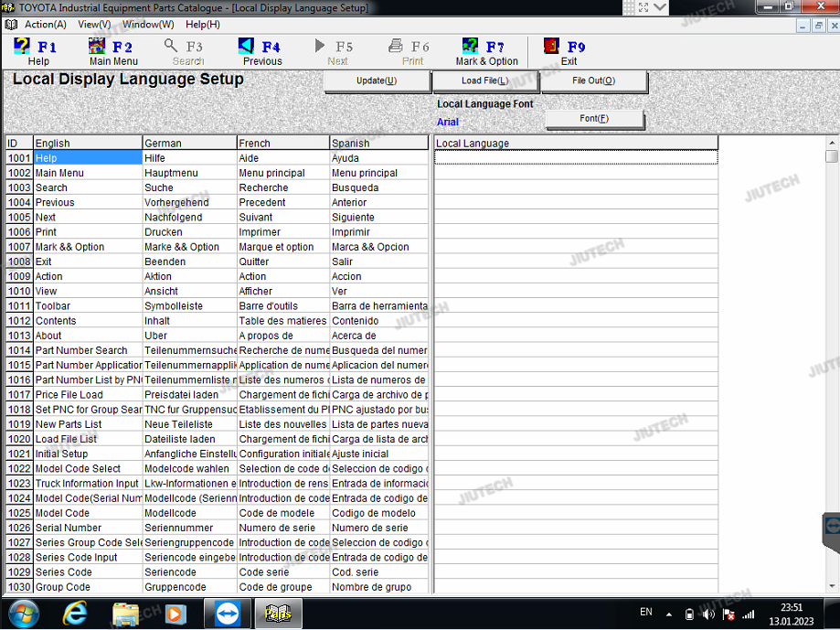Click the German cell 'Neue Teileliste'
The image size is (840, 630).
[x=189, y=424]
